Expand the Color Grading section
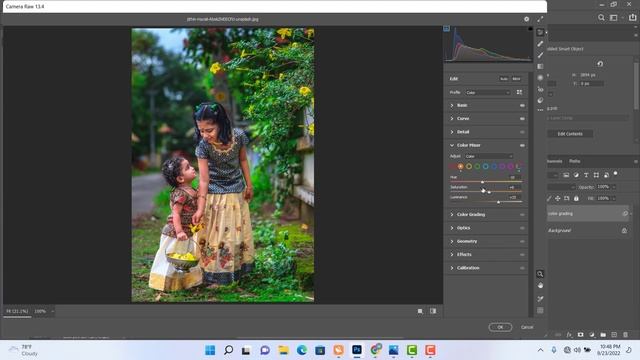This screenshot has width=640, height=360. click(452, 215)
